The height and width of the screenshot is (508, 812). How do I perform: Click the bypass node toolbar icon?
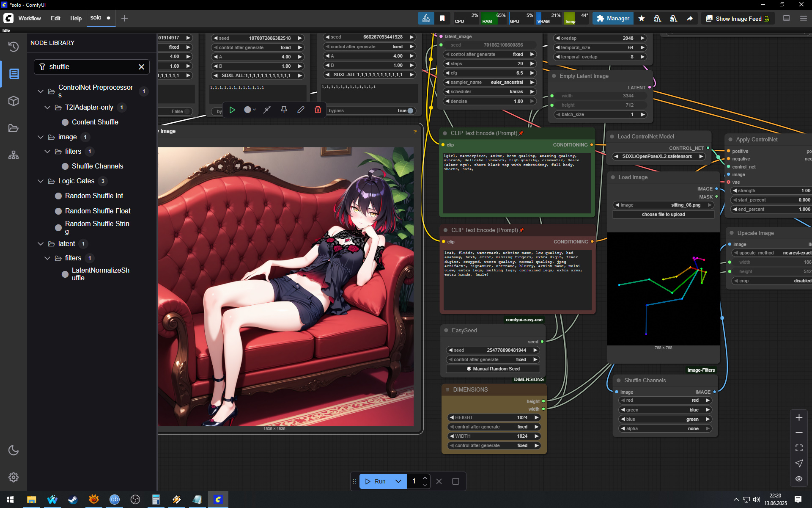(267, 110)
